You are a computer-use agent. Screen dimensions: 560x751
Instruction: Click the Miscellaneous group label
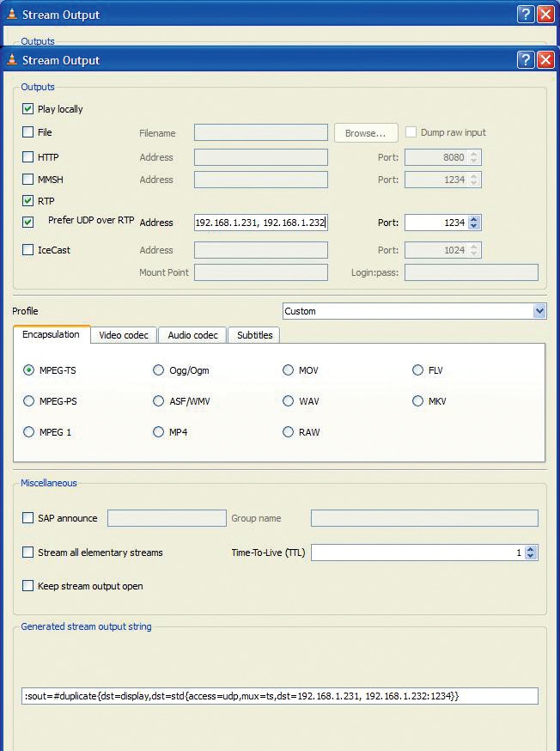[x=49, y=483]
